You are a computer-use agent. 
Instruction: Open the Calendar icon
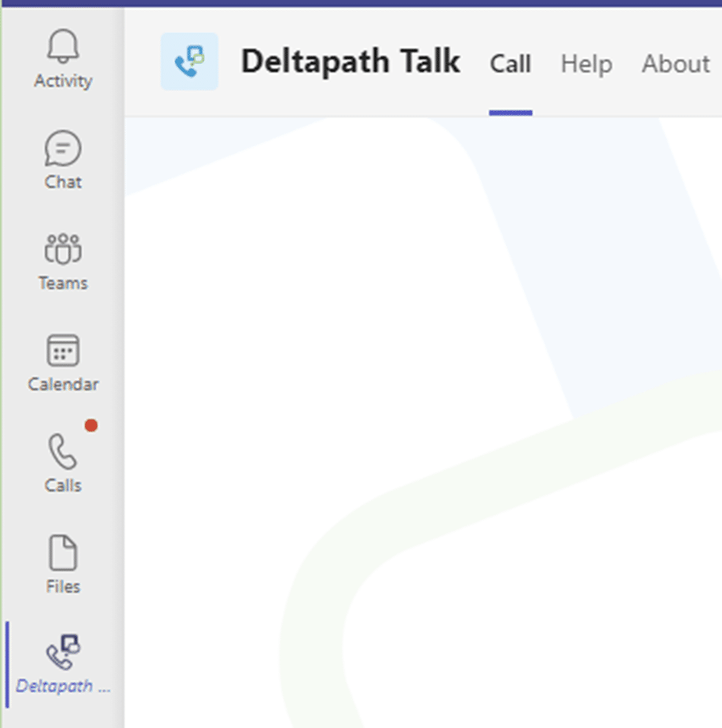tap(63, 349)
